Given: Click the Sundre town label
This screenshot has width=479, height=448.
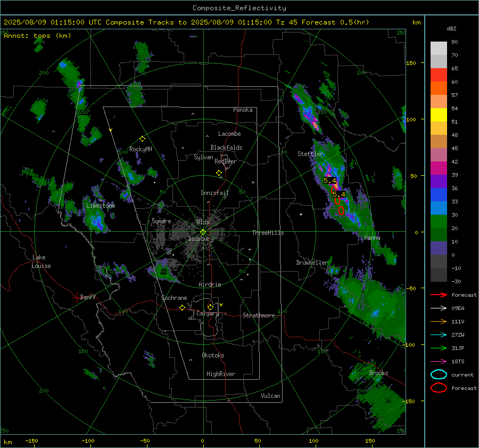Looking at the screenshot, I should click(x=161, y=221).
